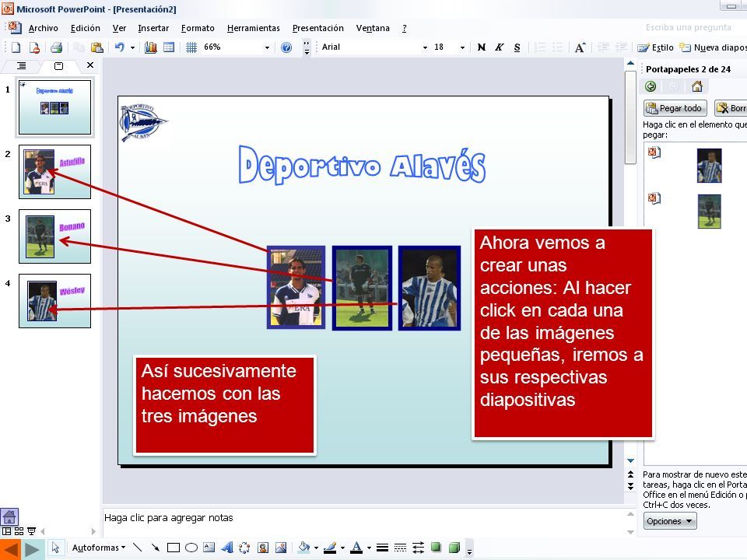Open the Arial font dropdown
Viewport: 747px width, 560px height.
425,47
